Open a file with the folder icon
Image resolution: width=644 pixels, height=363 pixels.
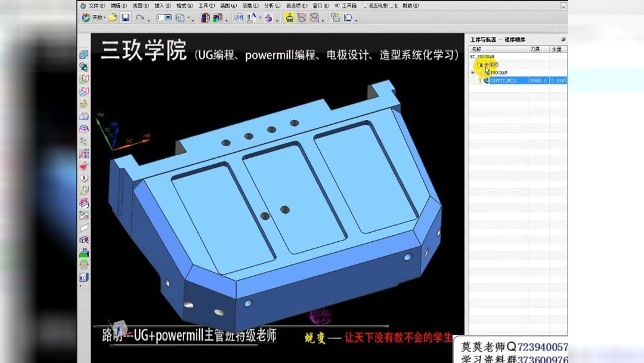coord(112,18)
